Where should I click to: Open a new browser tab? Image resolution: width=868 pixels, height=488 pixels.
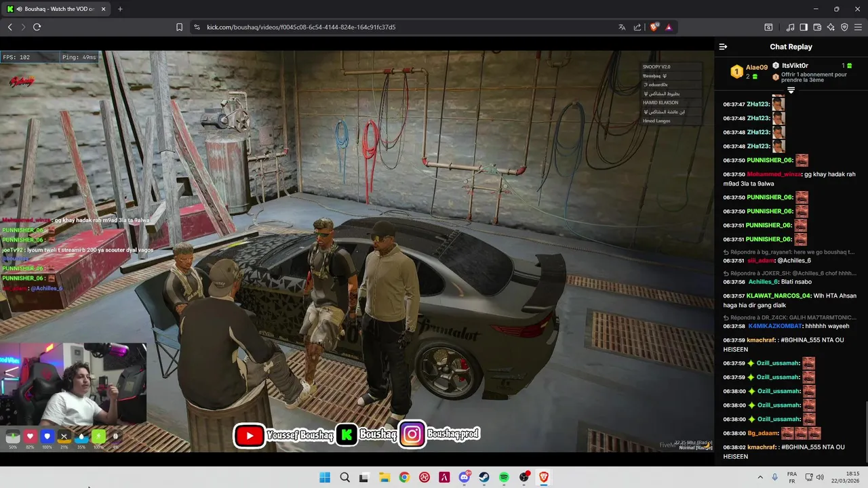(120, 9)
